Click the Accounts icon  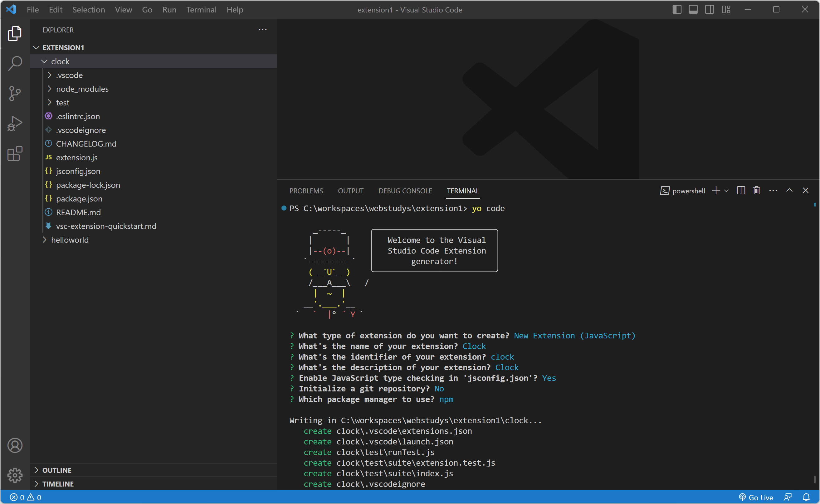tap(15, 445)
